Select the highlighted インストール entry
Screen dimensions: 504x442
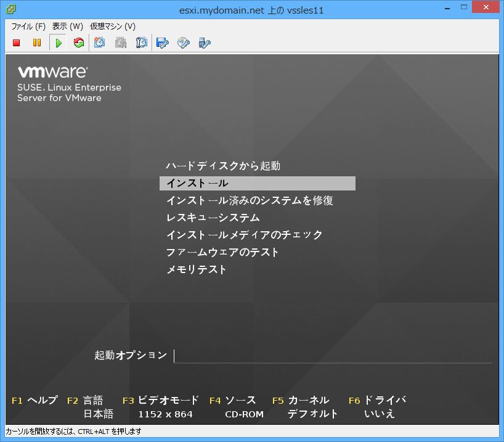[x=258, y=183]
